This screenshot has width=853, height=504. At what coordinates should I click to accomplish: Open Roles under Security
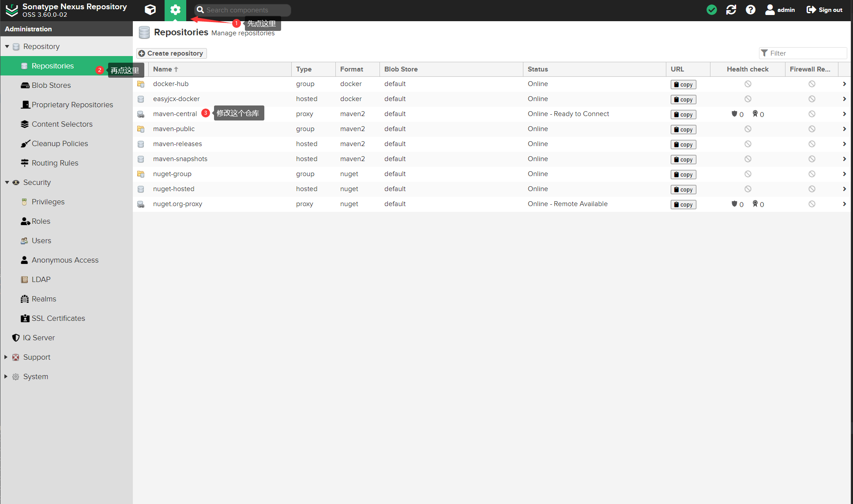tap(67, 221)
